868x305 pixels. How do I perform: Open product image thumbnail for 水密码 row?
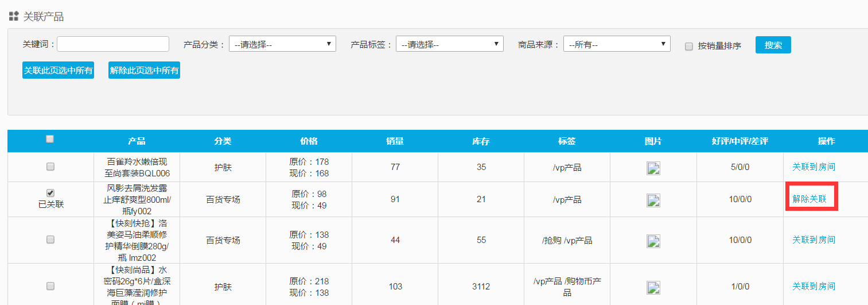pos(653,287)
